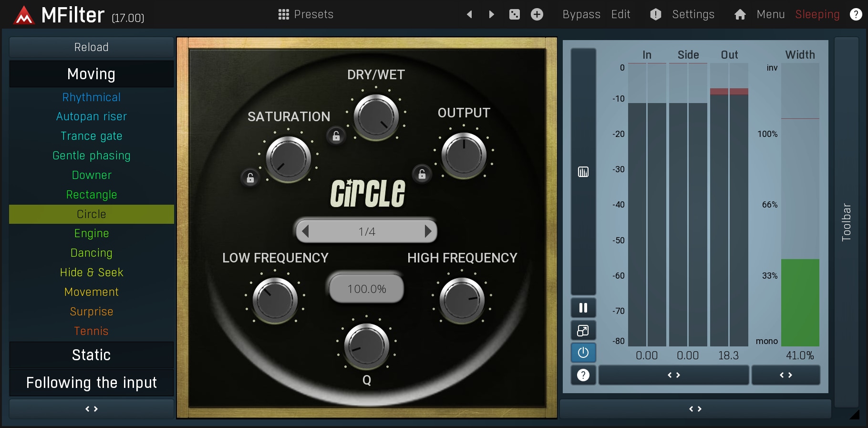Load the previous preset with left arrow
Screen dimensions: 868x428
coord(469,14)
